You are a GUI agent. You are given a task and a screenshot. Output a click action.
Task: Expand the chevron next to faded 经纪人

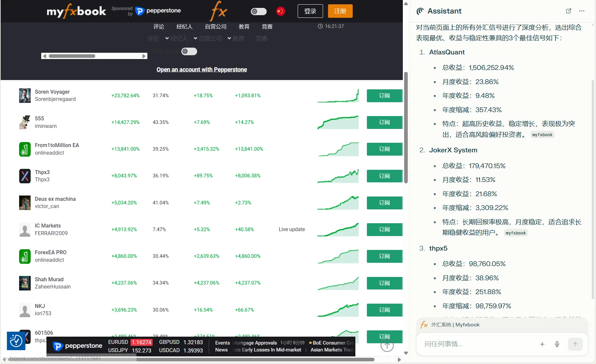point(167,39)
